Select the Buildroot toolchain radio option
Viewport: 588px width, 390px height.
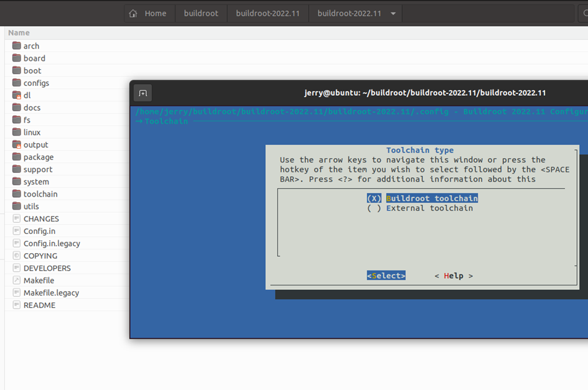374,198
